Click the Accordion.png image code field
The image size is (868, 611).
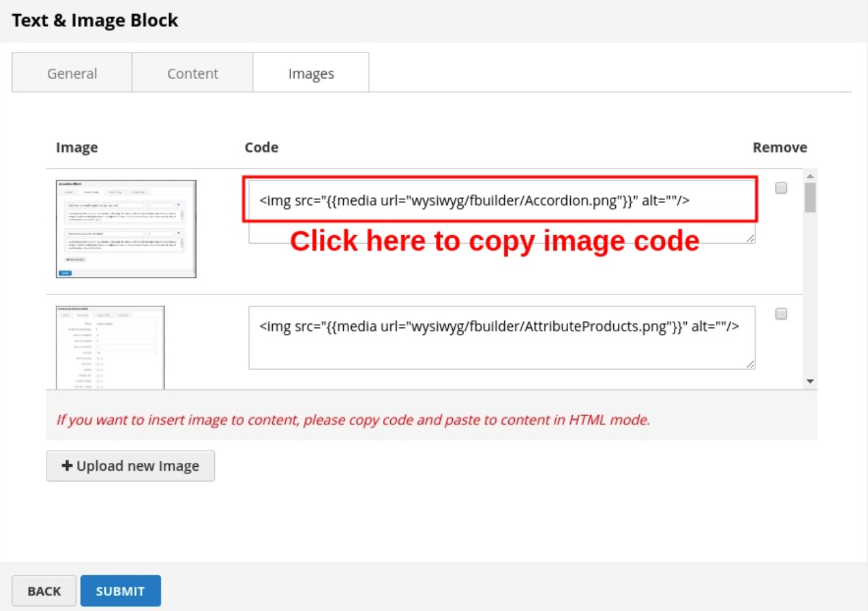click(500, 200)
